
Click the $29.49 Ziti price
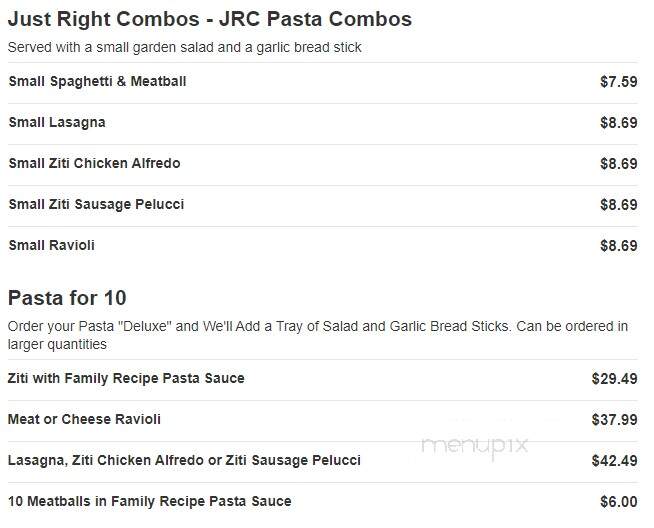[614, 379]
